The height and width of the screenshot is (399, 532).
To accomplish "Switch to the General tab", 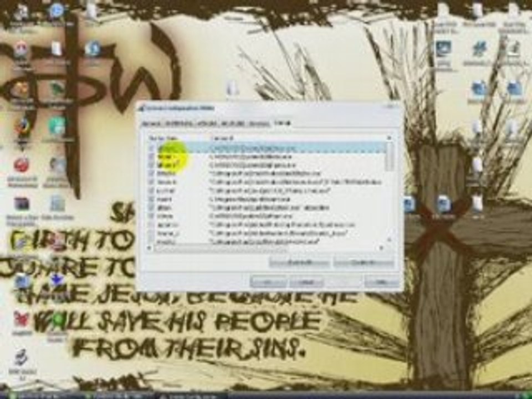I will coord(151,124).
